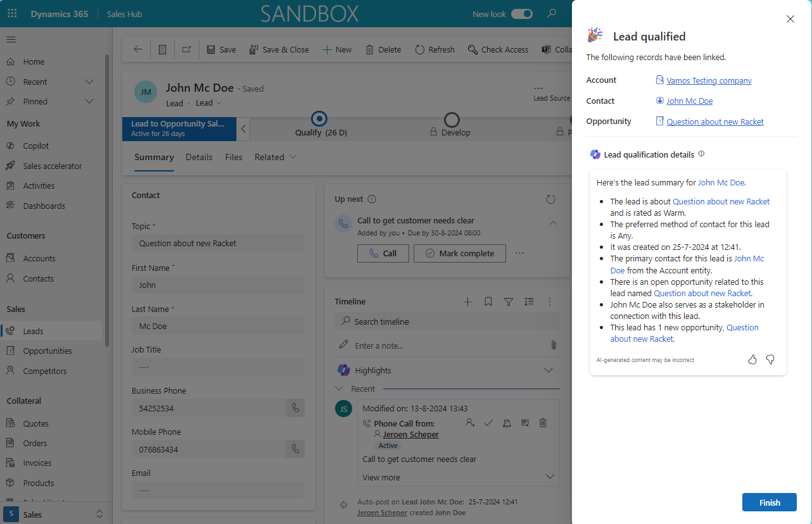Refresh the lead form

[435, 49]
